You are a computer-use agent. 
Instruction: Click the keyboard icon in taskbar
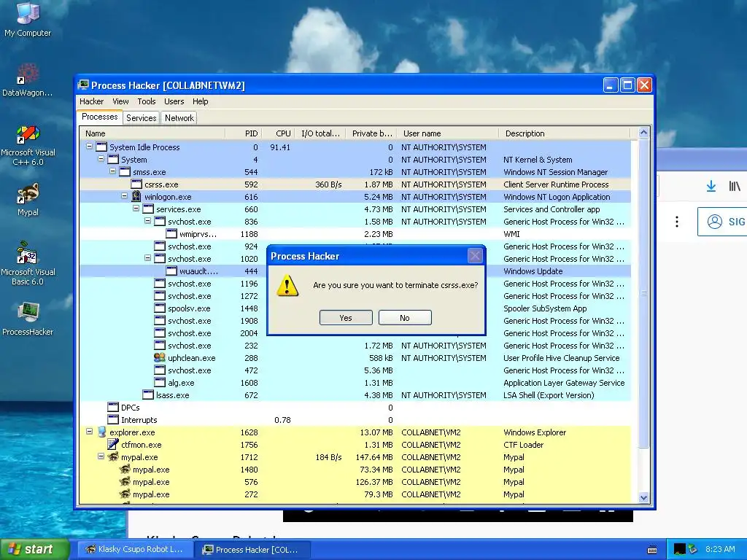tap(652, 550)
